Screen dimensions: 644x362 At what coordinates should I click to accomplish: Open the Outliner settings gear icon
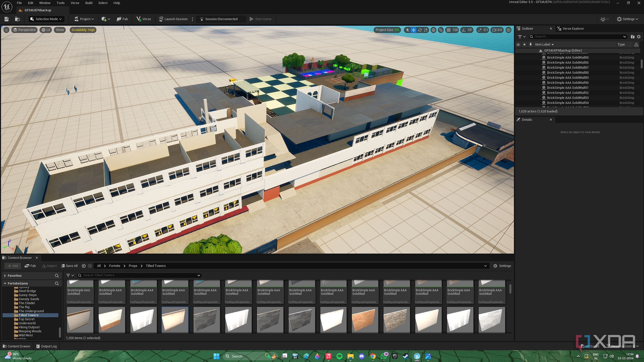pos(638,37)
